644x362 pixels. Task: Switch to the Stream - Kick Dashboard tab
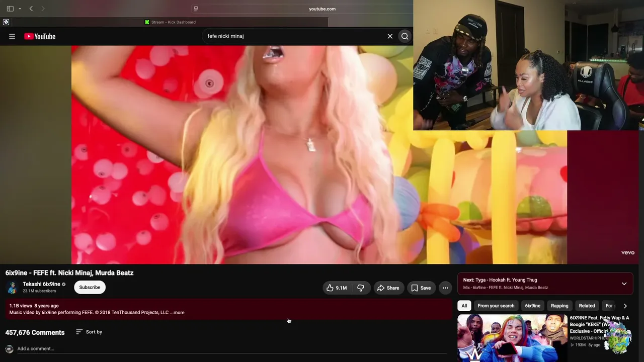[170, 22]
